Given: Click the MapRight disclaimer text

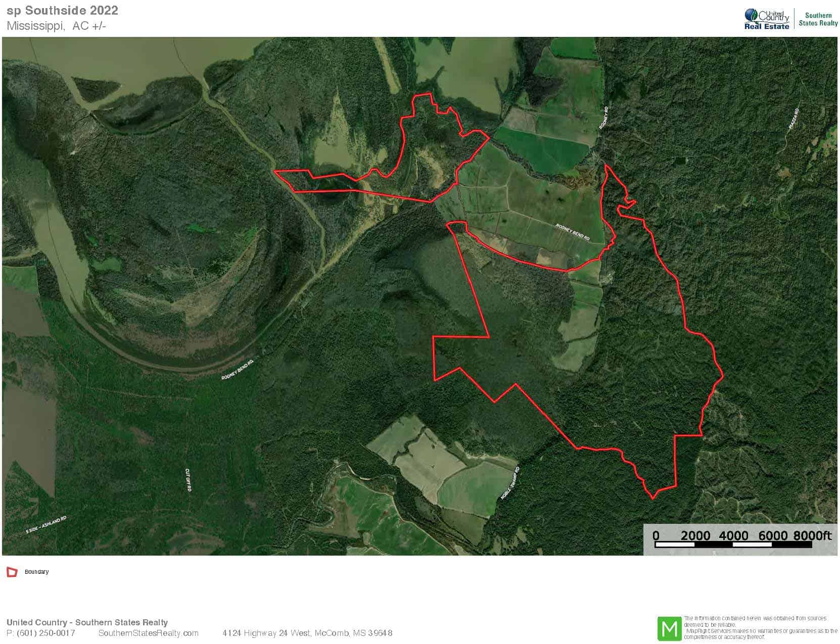Looking at the screenshot, I should [761, 627].
